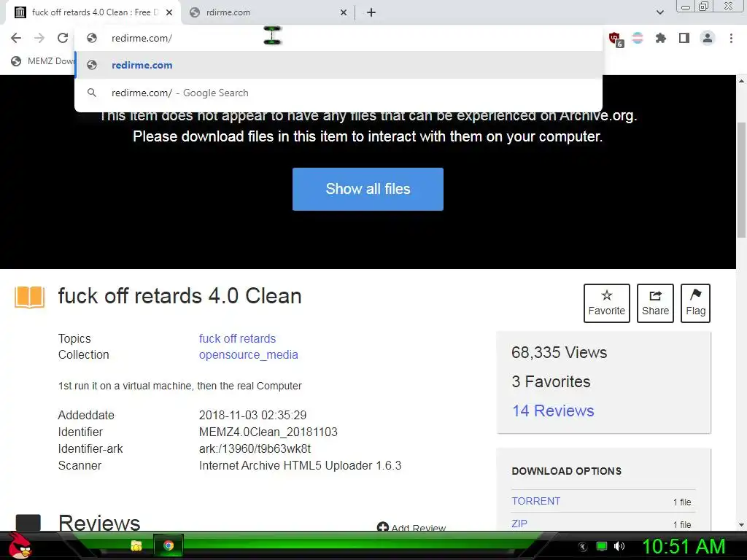Click the striped flag extension icon
Image resolution: width=747 pixels, height=560 pixels.
coord(638,38)
